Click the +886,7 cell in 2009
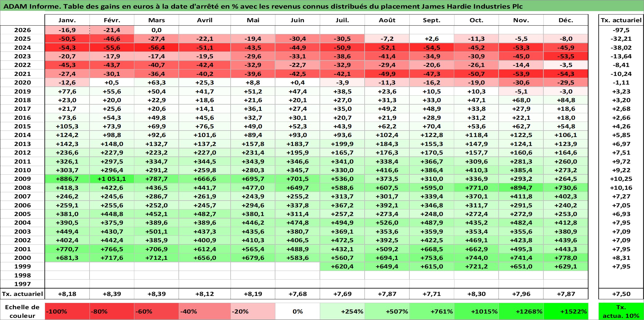 click(x=67, y=179)
